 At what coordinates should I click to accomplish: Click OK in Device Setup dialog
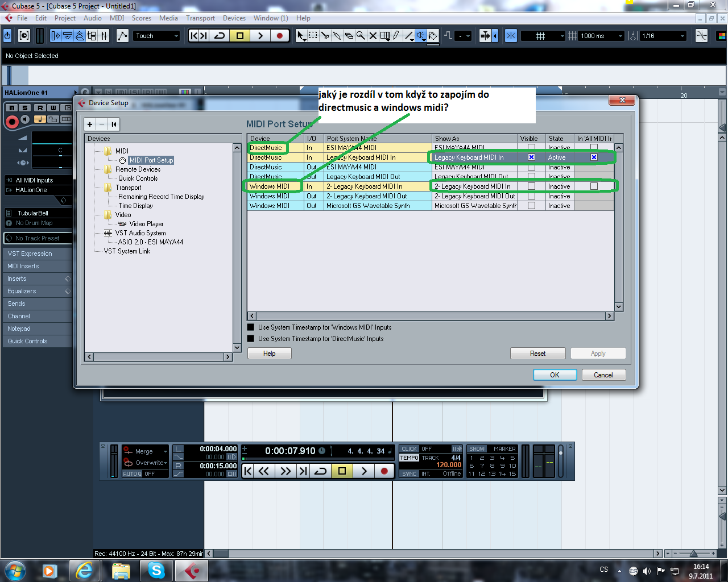point(555,375)
